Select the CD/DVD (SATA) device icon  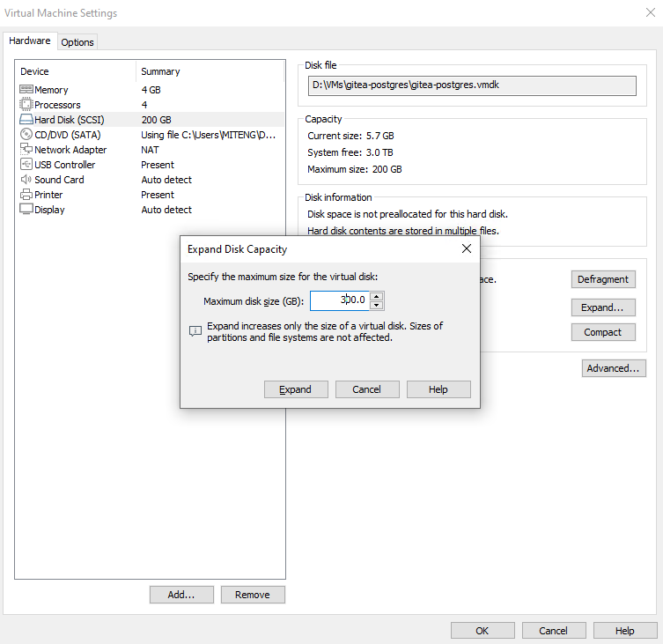click(x=26, y=135)
